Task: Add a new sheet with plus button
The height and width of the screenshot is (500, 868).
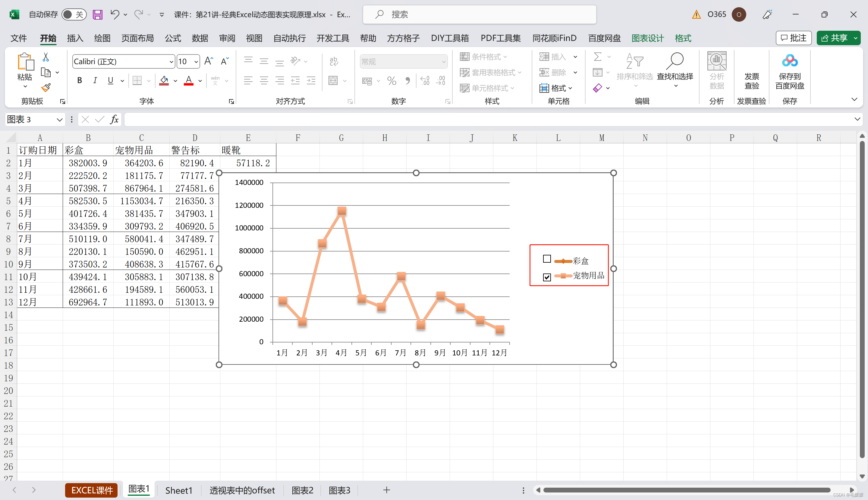Action: point(387,490)
